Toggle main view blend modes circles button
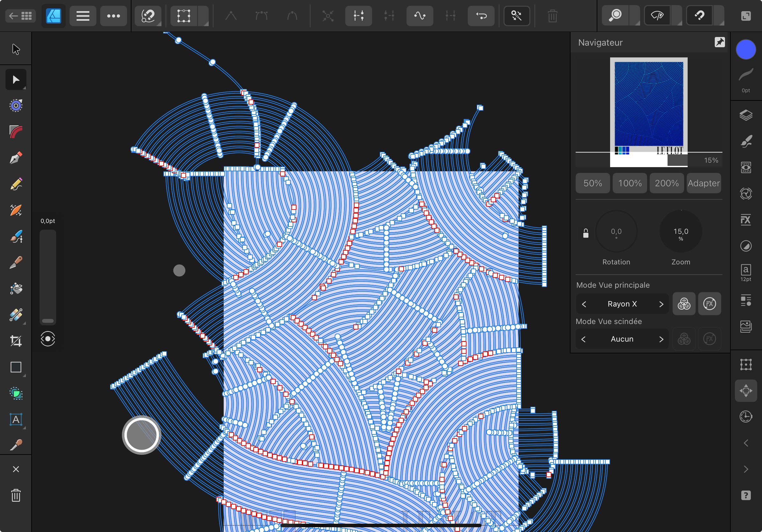The width and height of the screenshot is (762, 532). [x=684, y=304]
